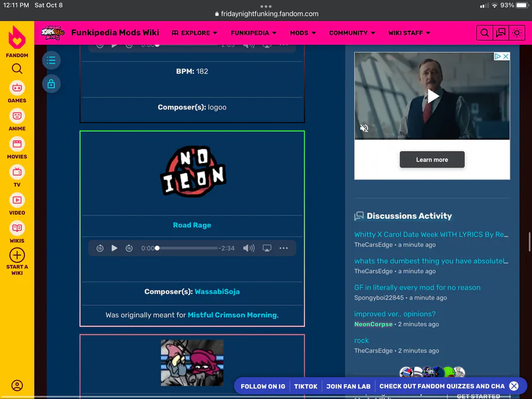Image resolution: width=532 pixels, height=399 pixels.
Task: Open the character icon thumbnail below Road Rage
Action: point(192,363)
